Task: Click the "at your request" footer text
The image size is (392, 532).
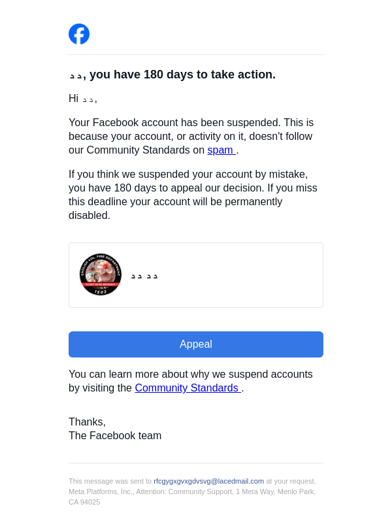Action: point(290,481)
